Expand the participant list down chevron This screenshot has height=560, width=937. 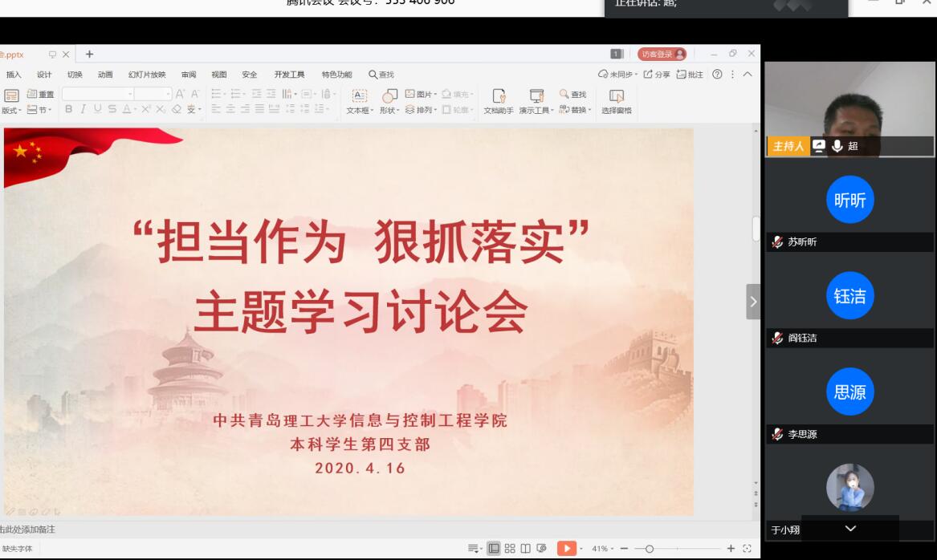[850, 529]
